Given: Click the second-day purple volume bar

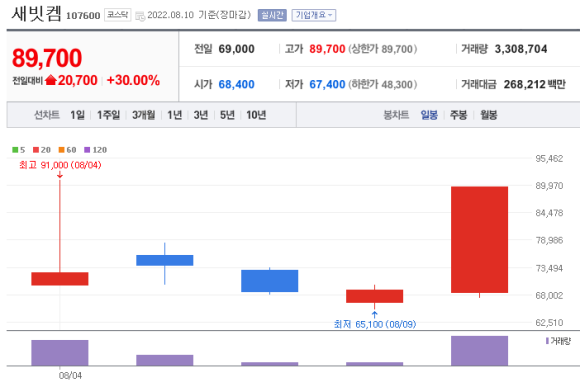Looking at the screenshot, I should (x=165, y=360).
